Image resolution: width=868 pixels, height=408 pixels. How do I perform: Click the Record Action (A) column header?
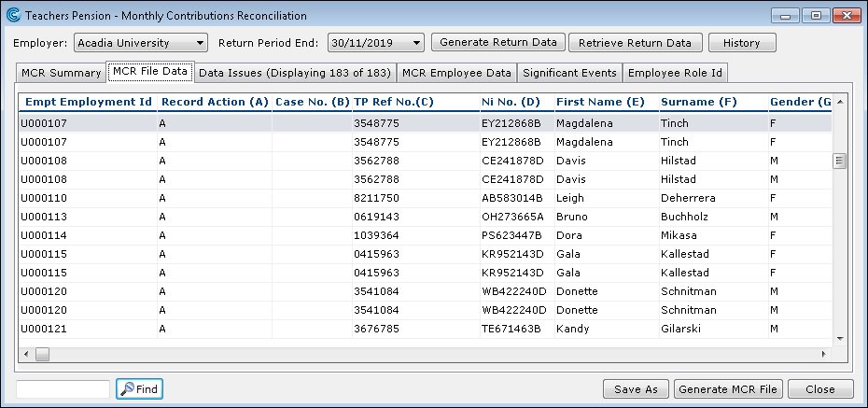[x=215, y=103]
